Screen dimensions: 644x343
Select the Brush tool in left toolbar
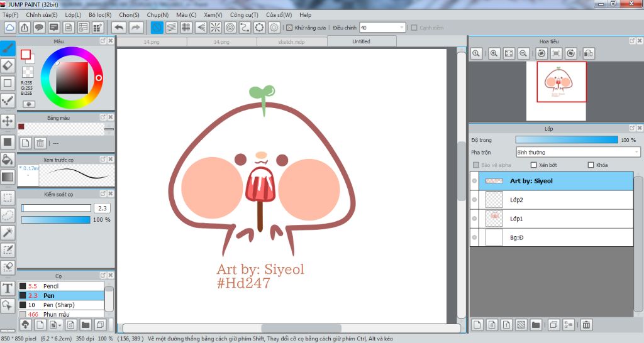click(8, 48)
